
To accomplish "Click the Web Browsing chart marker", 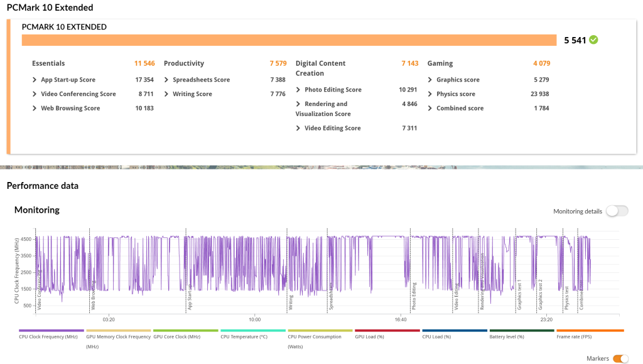I will coord(93,295).
